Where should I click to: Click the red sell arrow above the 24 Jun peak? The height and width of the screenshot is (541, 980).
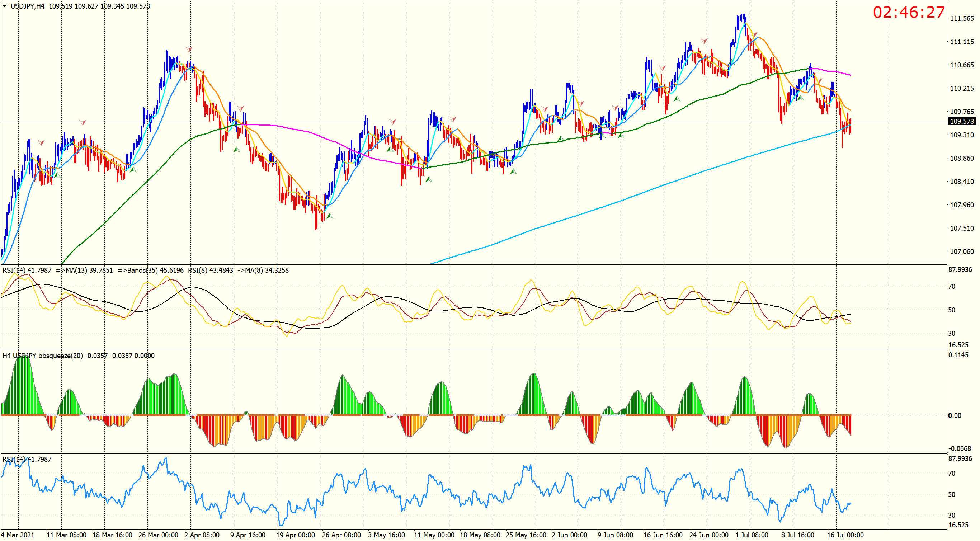point(704,41)
